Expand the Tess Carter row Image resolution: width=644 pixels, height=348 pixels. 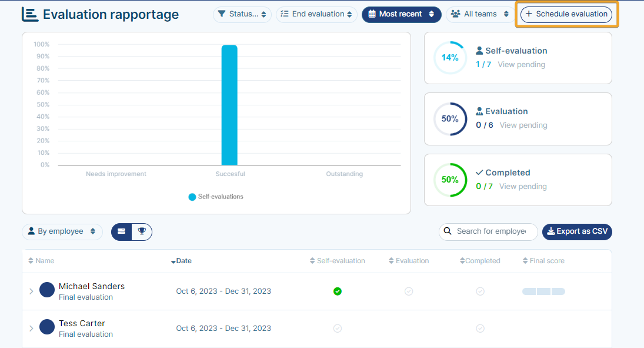[31, 328]
